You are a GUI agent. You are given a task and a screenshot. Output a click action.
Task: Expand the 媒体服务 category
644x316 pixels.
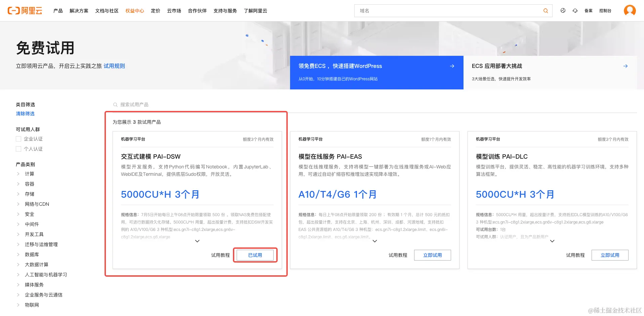[18, 285]
